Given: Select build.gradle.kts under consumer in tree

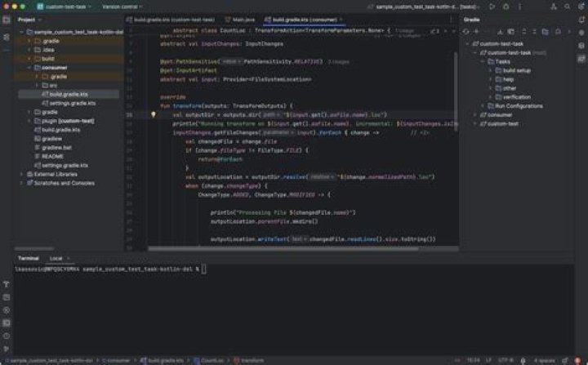Looking at the screenshot, I should (x=69, y=94).
